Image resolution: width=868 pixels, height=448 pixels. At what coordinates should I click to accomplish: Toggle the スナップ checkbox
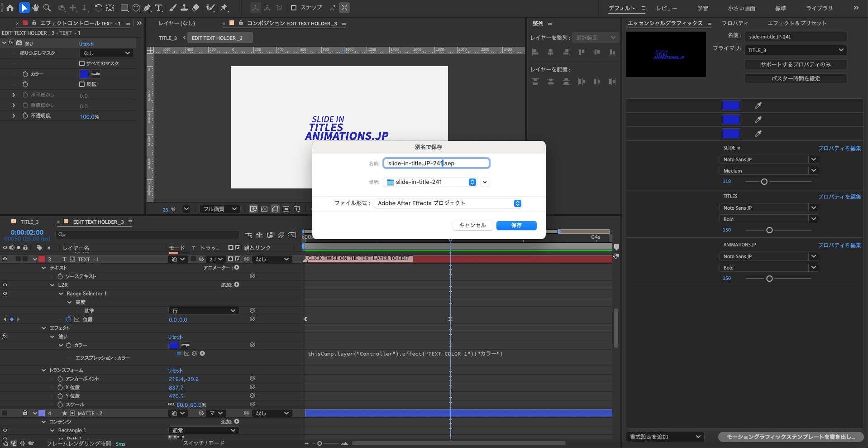294,8
